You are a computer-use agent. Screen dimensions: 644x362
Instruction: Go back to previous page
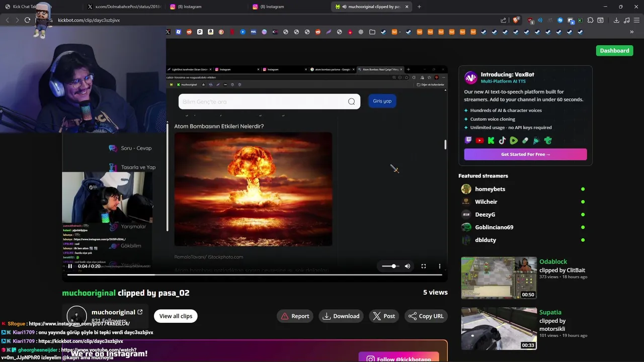(7, 20)
